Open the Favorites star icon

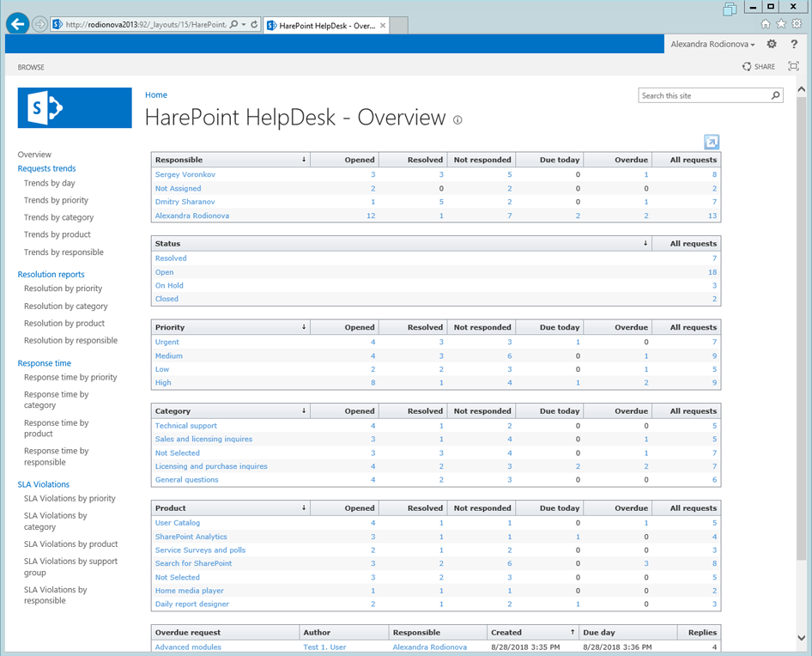[x=781, y=24]
